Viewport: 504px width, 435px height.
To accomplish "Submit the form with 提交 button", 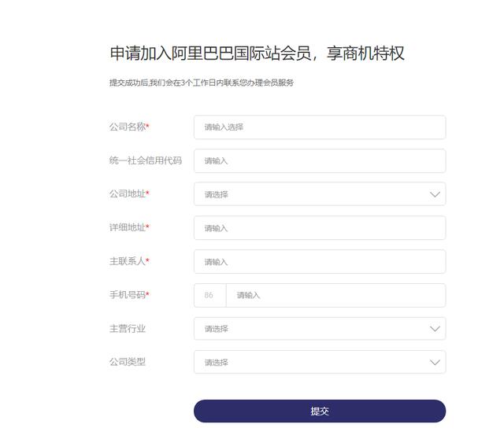I will pos(320,411).
